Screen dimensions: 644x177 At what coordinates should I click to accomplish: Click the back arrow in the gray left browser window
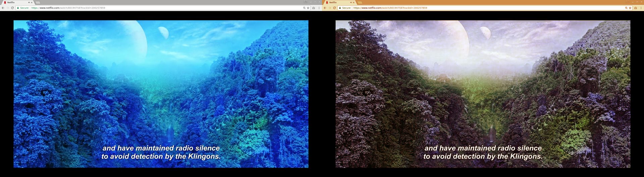pyautogui.click(x=3, y=8)
